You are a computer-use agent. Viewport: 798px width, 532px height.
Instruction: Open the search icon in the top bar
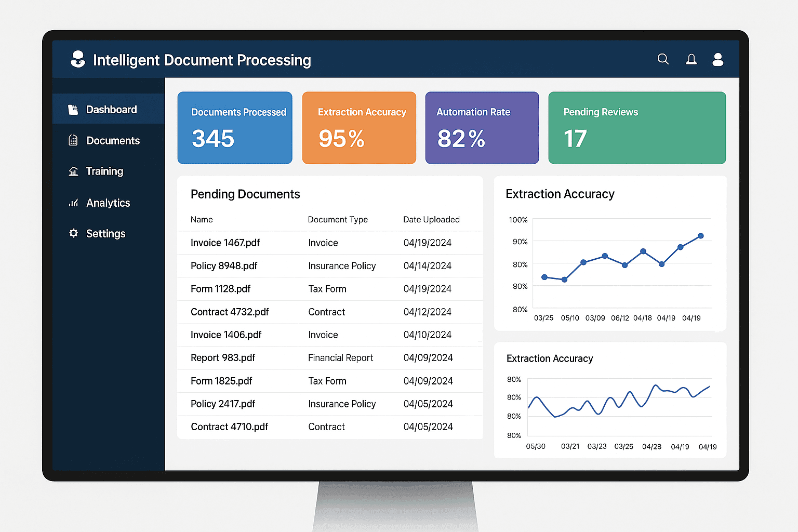[663, 59]
